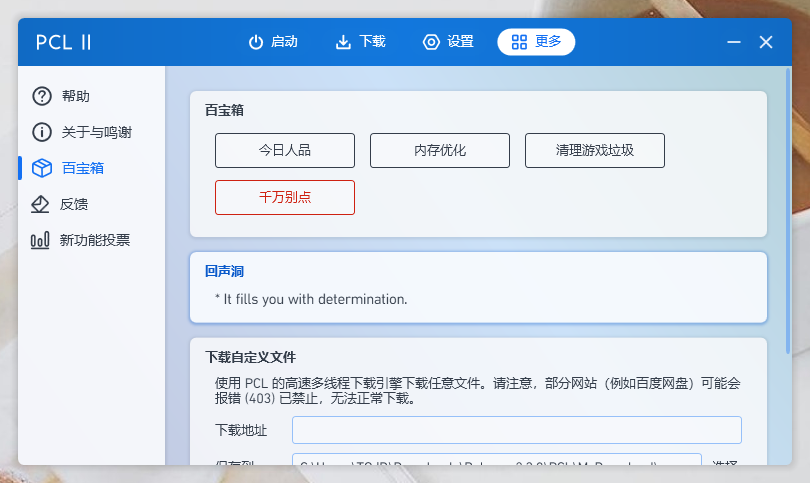Open 帮助 page in sidebar
Image resolution: width=810 pixels, height=483 pixels.
point(75,96)
